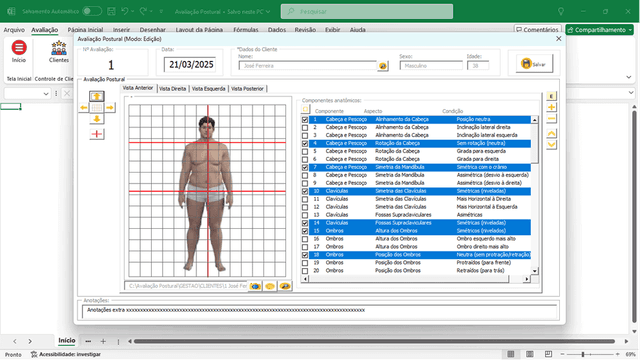
Task: Open the undo history dropdown arrow
Action: pyautogui.click(x=133, y=11)
